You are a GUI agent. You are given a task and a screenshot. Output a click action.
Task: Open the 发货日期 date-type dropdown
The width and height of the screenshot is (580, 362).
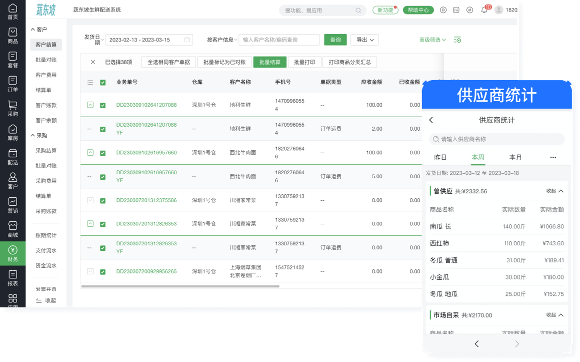pos(93,40)
